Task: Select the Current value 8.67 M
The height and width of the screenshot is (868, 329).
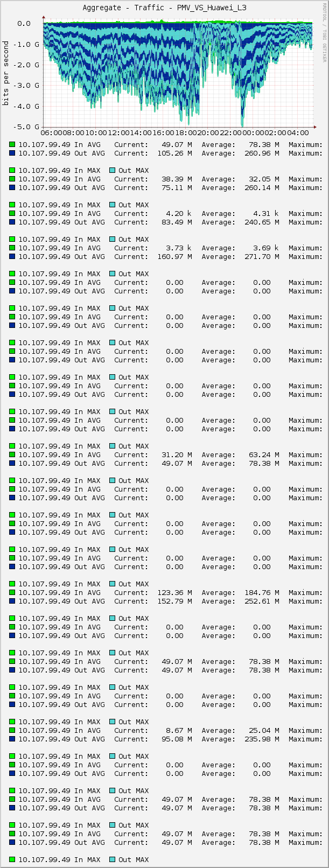Action: pos(179,731)
